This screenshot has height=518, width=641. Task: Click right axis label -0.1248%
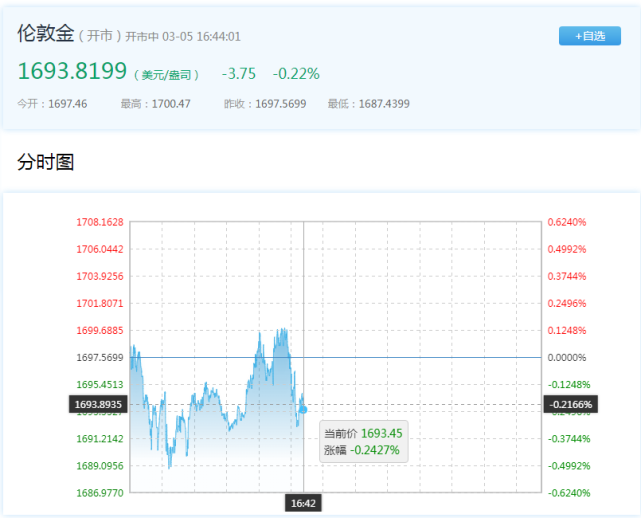point(569,384)
